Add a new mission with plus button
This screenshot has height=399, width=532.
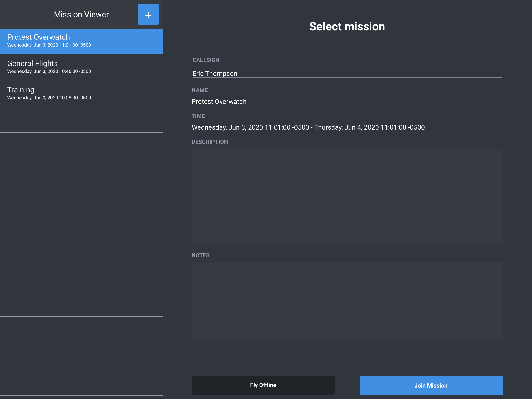coord(148,14)
